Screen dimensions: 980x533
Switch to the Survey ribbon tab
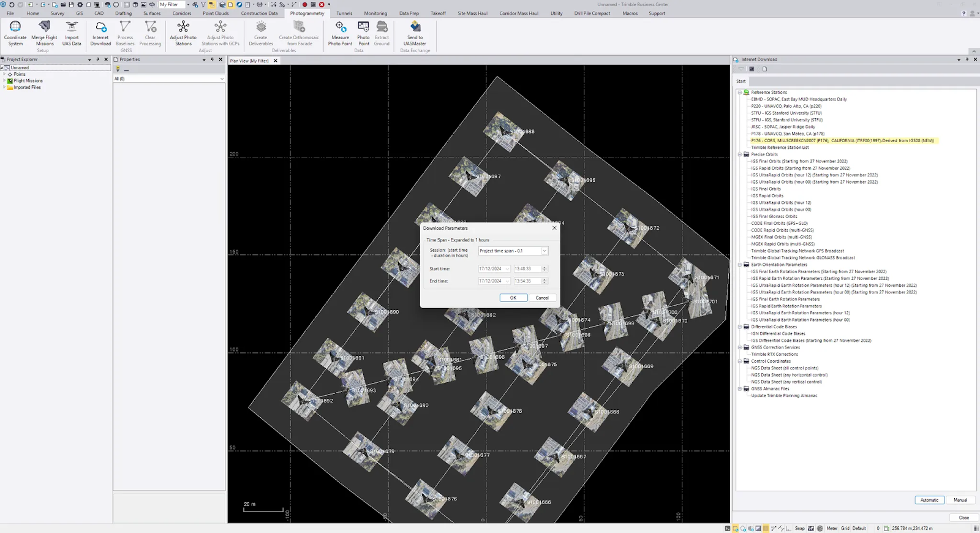point(58,13)
